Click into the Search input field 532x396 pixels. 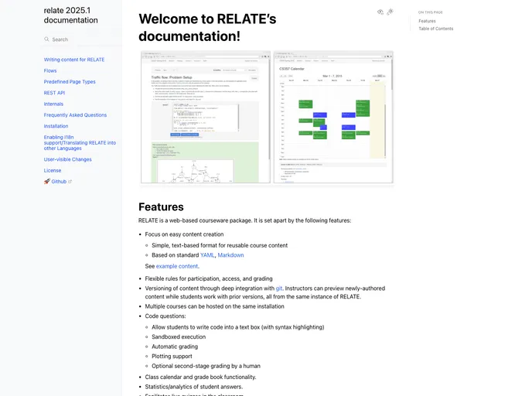pyautogui.click(x=81, y=39)
